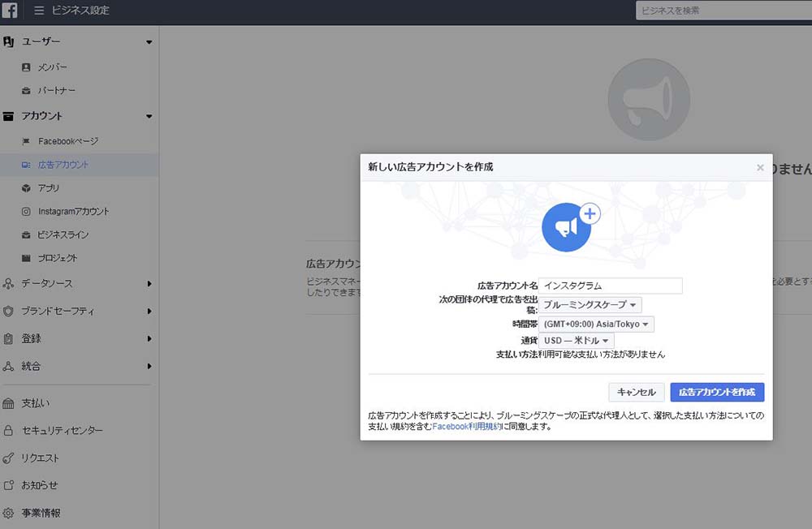Click the 事業情報 gear icon

point(8,513)
